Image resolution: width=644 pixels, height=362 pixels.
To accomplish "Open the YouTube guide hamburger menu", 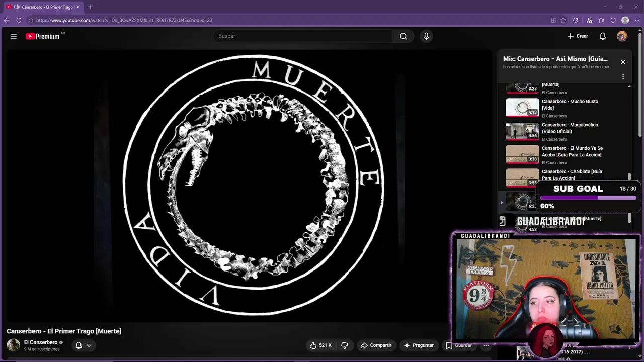I will pyautogui.click(x=14, y=36).
